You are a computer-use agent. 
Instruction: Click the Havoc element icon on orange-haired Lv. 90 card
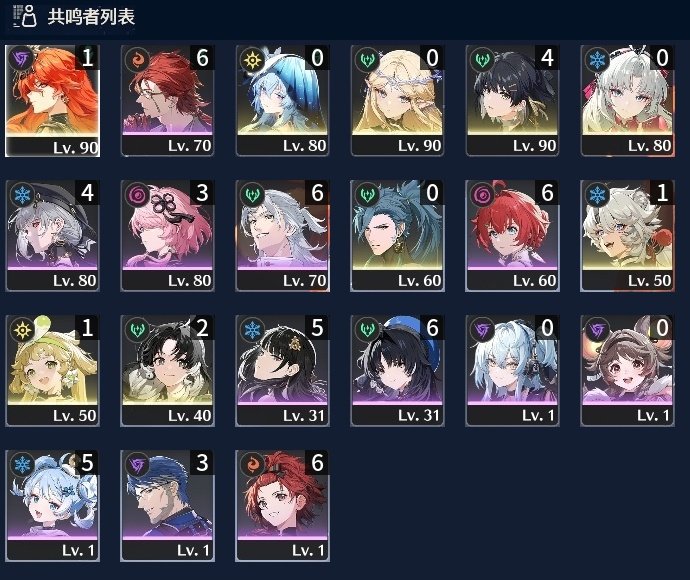21,59
